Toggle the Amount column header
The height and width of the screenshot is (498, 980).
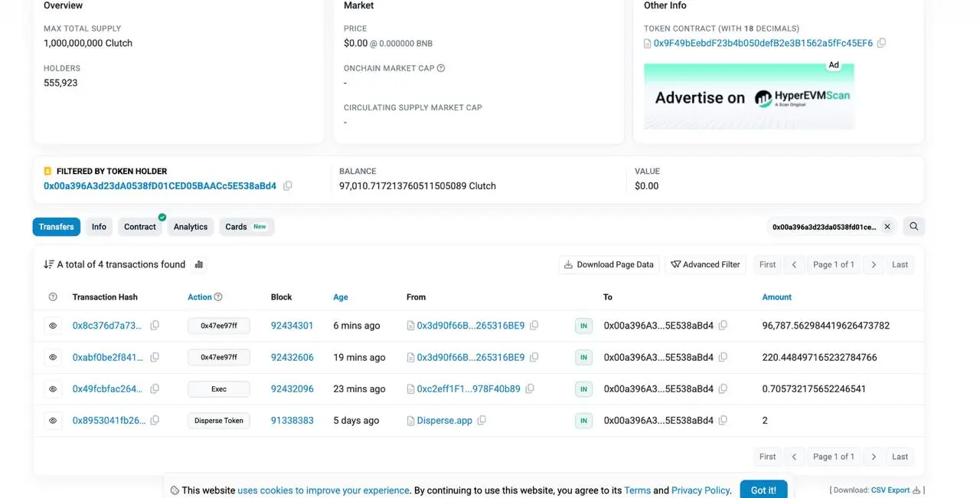point(777,297)
